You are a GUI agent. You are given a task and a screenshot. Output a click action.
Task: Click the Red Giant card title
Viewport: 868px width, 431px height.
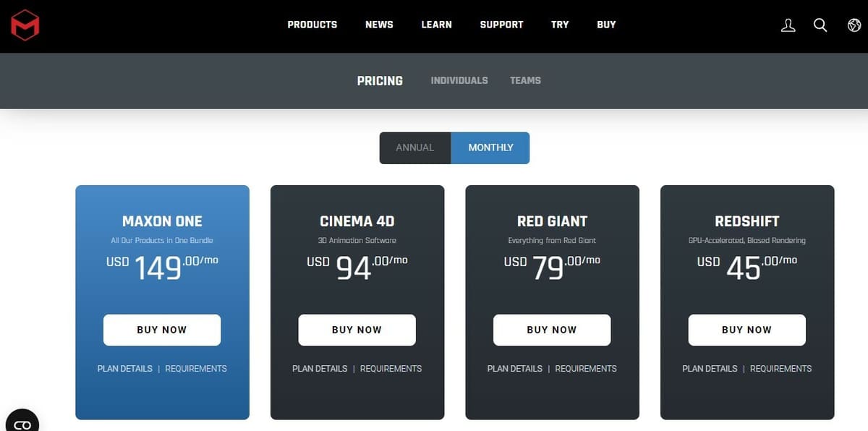(552, 221)
